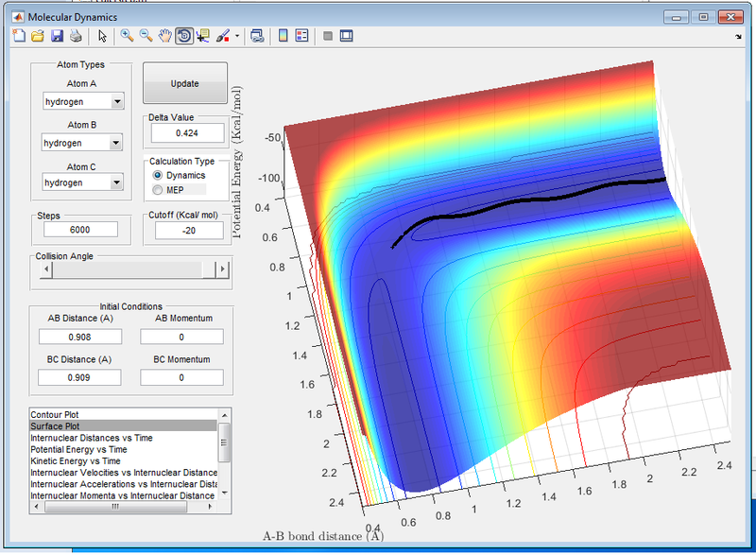Insert a colorbar using the toolbar icon
756x555 pixels.
pyautogui.click(x=282, y=37)
